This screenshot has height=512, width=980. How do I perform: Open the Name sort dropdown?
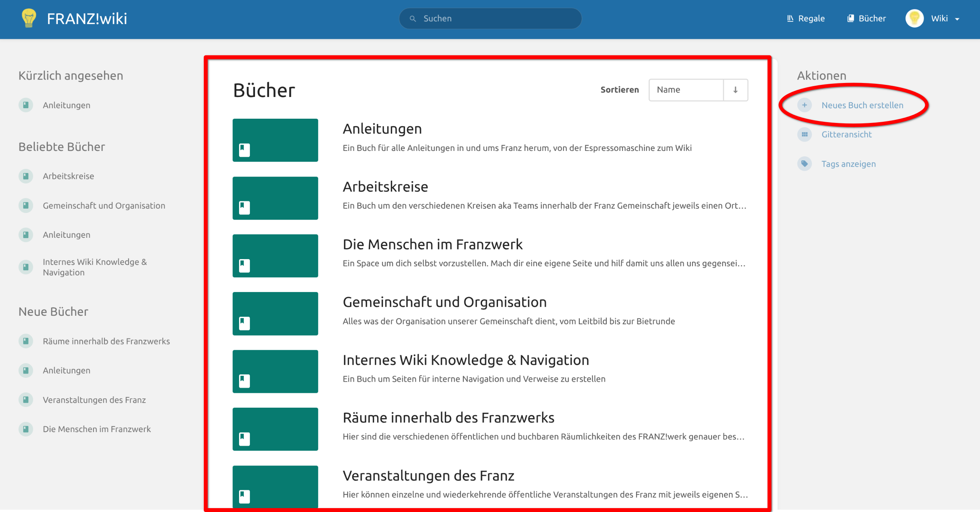(686, 90)
